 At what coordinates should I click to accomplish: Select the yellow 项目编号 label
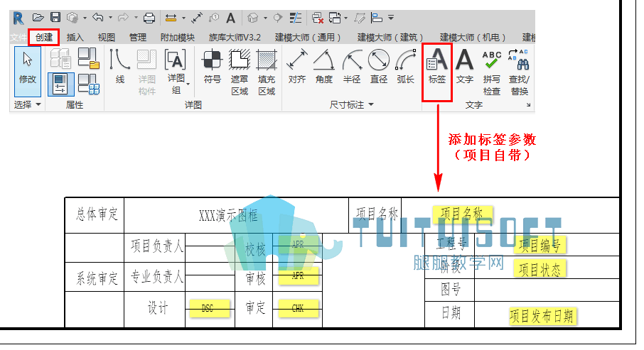tap(540, 246)
